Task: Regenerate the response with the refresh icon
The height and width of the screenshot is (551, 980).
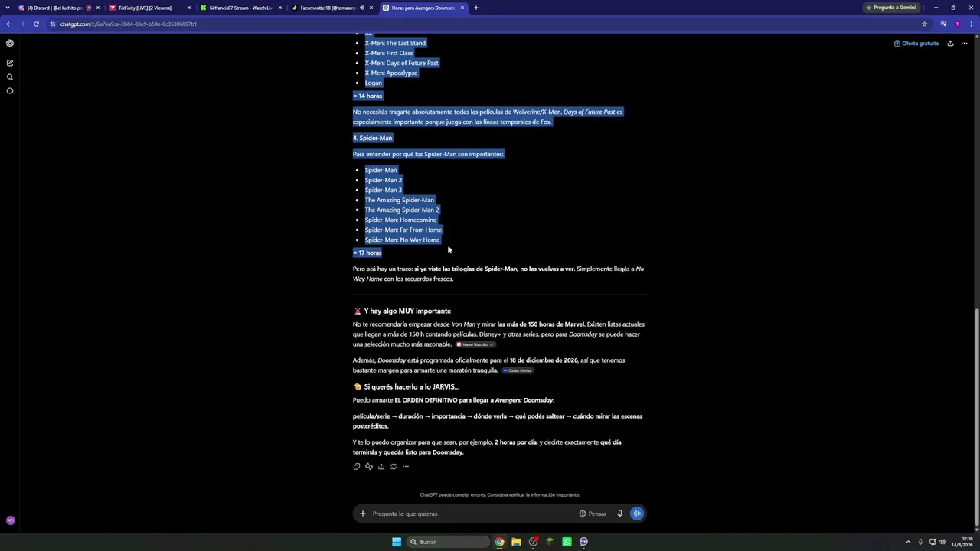Action: [393, 466]
